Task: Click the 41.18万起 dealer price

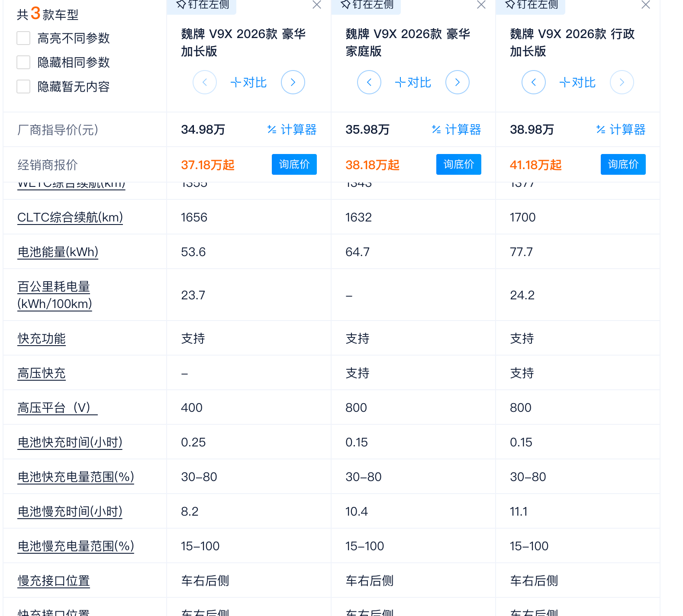Action: pyautogui.click(x=536, y=165)
